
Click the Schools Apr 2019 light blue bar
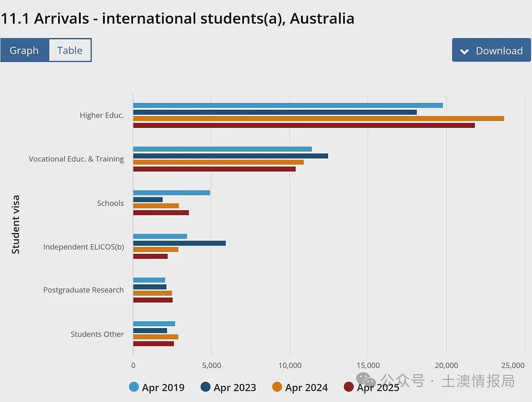(172, 193)
